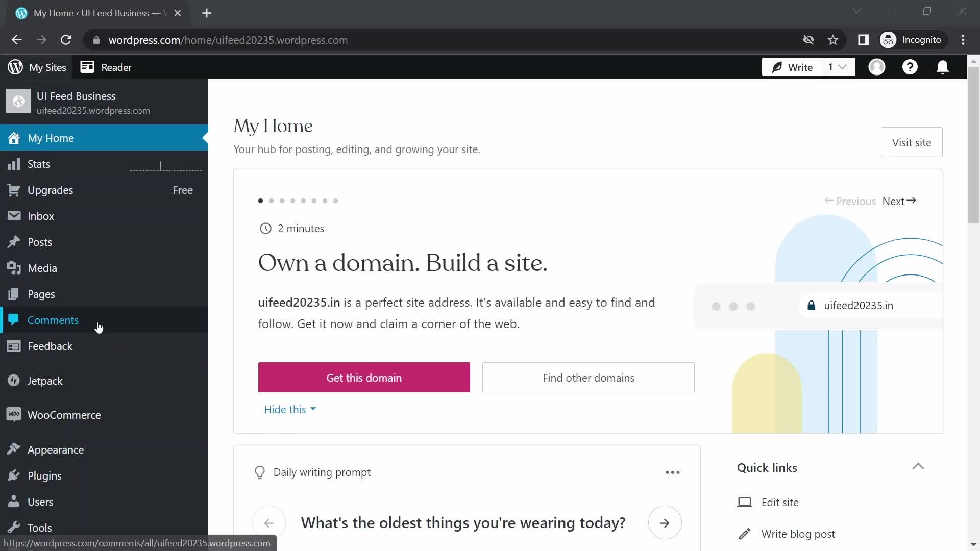The image size is (980, 551).
Task: Click the Get this domain button
Action: pyautogui.click(x=363, y=378)
